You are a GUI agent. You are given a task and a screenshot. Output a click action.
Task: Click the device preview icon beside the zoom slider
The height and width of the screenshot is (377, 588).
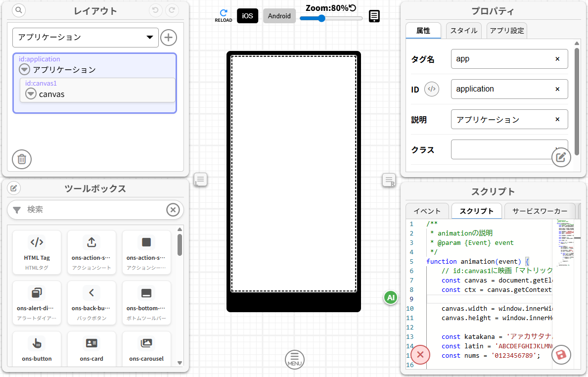point(374,16)
